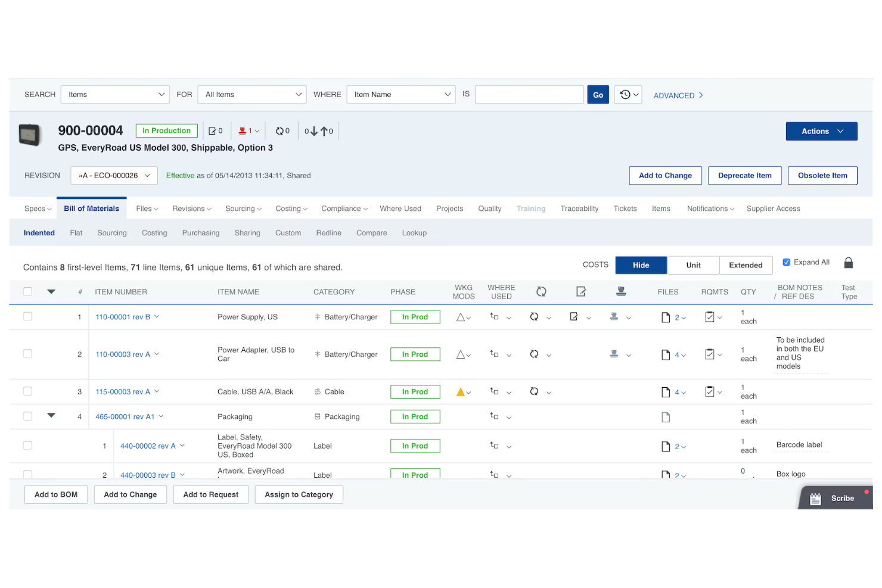The image size is (882, 588).
Task: Select the Flat BOM view tab
Action: [x=76, y=233]
